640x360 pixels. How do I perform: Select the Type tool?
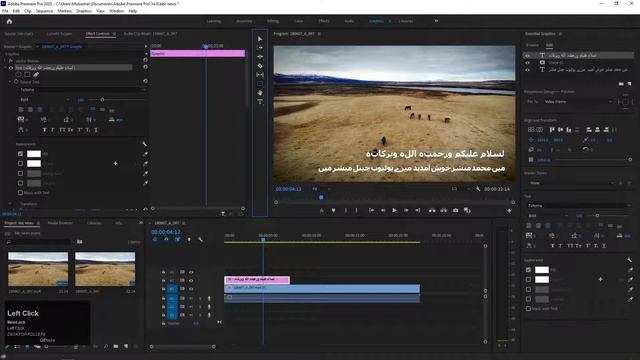(260, 102)
